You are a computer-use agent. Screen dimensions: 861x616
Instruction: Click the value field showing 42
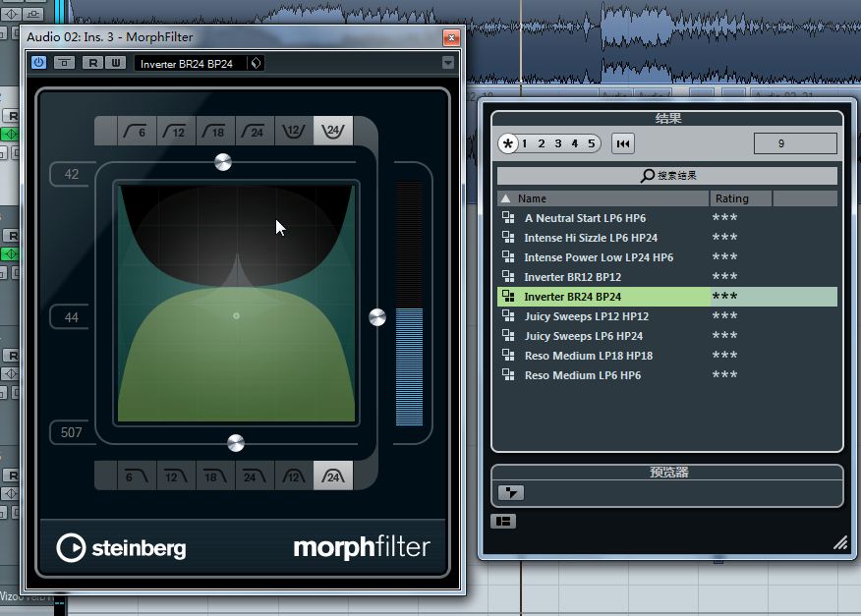click(x=72, y=175)
